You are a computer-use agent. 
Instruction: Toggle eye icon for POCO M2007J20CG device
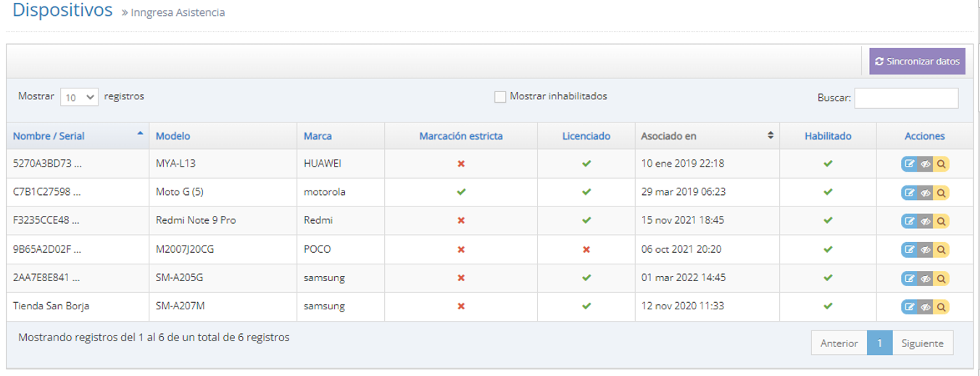pos(925,250)
